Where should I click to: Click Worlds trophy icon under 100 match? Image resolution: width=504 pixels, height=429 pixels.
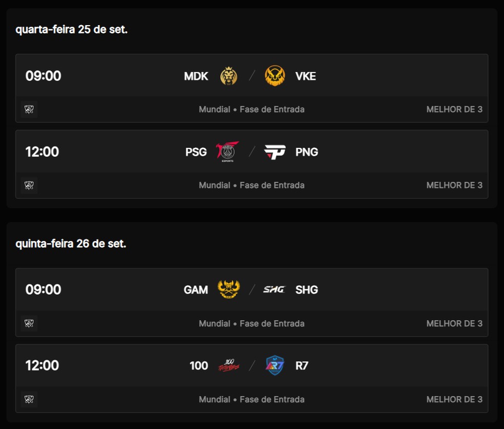click(x=29, y=399)
